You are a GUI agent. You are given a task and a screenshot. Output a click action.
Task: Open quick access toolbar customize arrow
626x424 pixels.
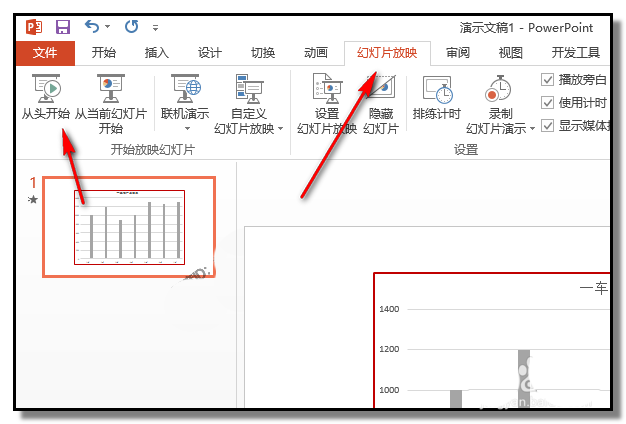pos(156,27)
